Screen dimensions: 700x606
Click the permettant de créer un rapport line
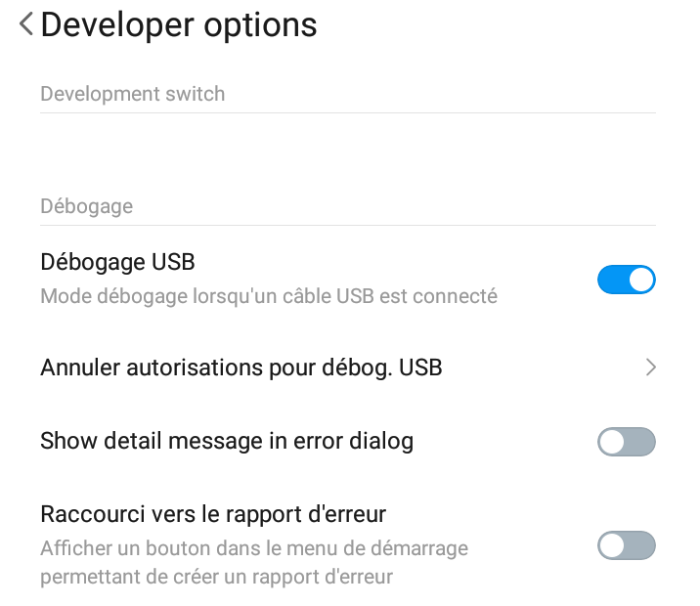click(216, 577)
